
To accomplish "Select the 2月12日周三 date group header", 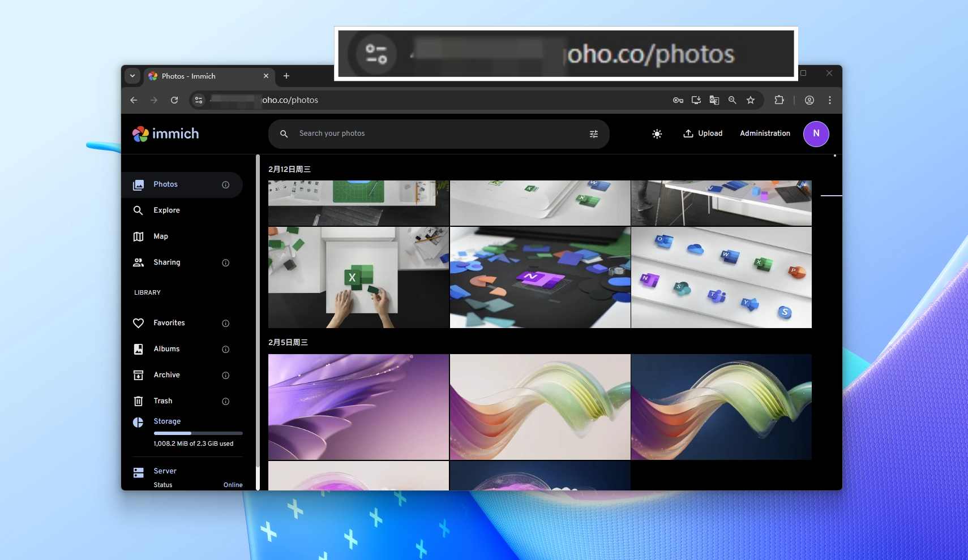I will [x=289, y=169].
